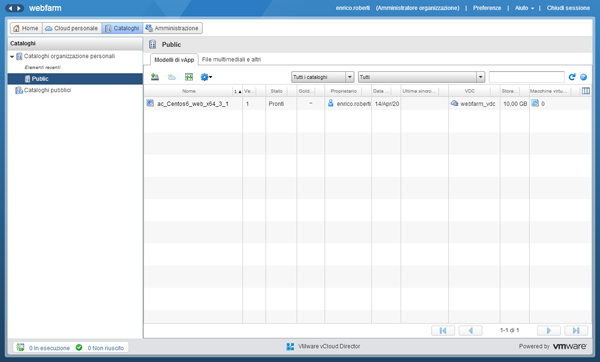Sort by Macchine virtu... column header

pos(548,91)
